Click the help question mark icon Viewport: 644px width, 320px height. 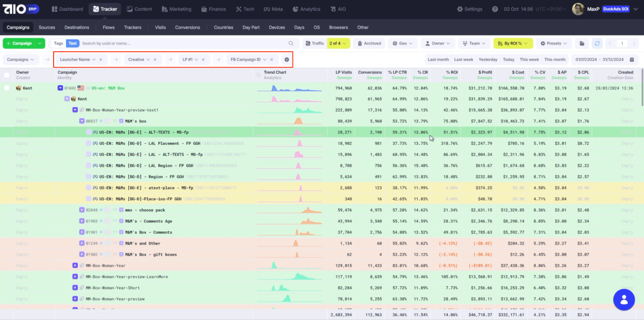coord(495,9)
